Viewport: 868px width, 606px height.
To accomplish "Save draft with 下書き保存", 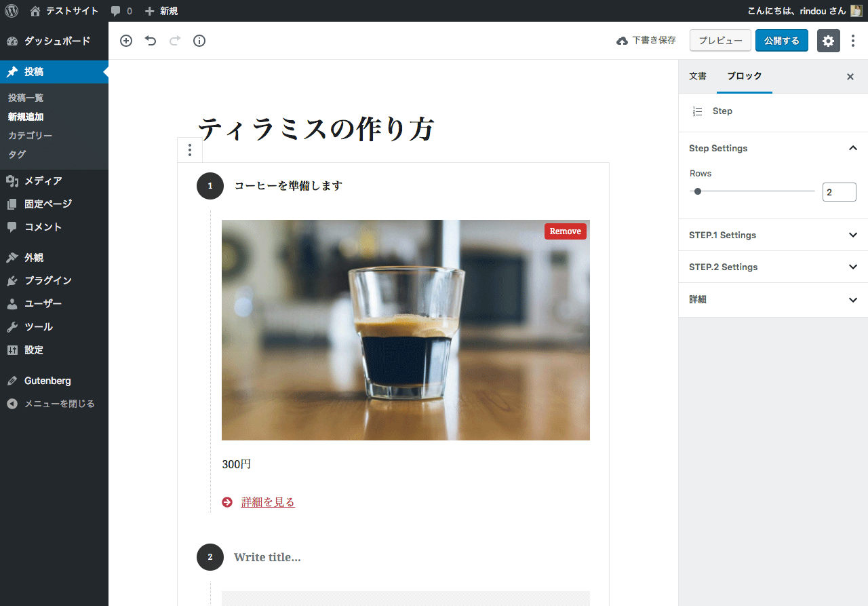I will click(x=646, y=41).
